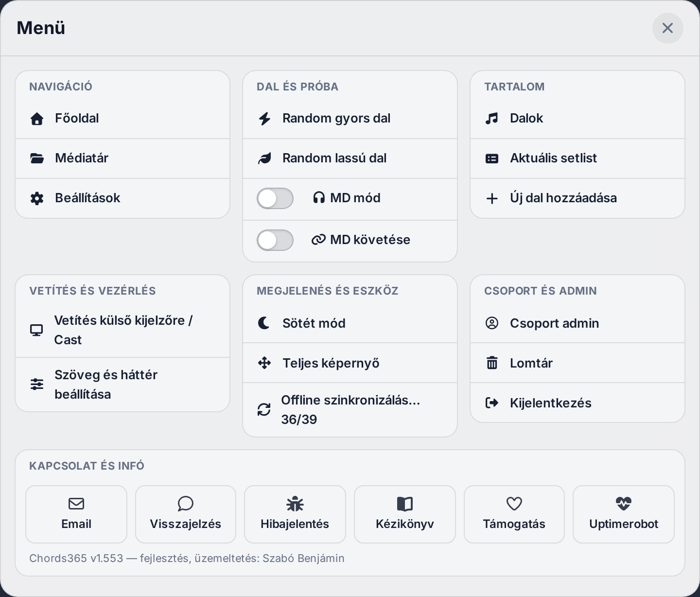Image resolution: width=700 pixels, height=597 pixels.
Task: Click the arrows icon for Teljes képernyő
Action: point(264,363)
